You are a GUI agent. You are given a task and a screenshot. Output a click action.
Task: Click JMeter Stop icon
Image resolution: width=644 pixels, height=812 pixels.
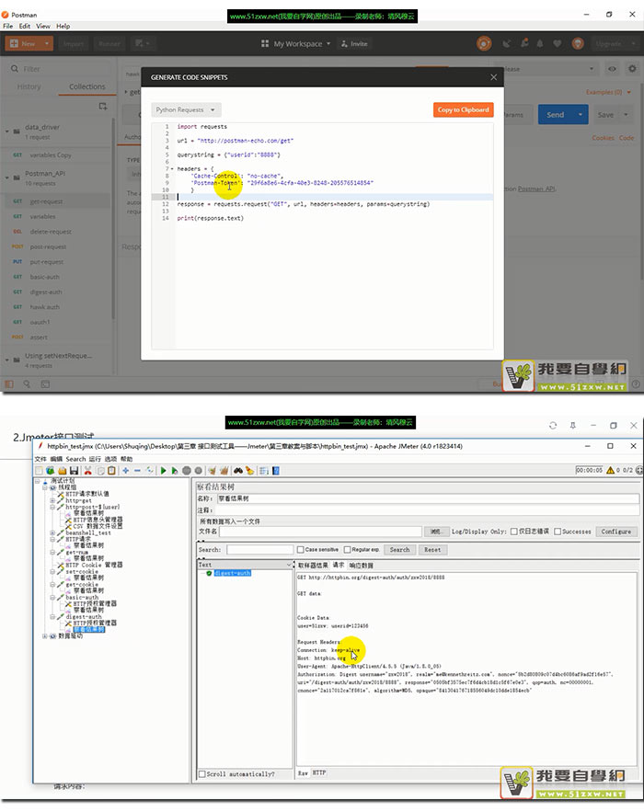pos(187,470)
